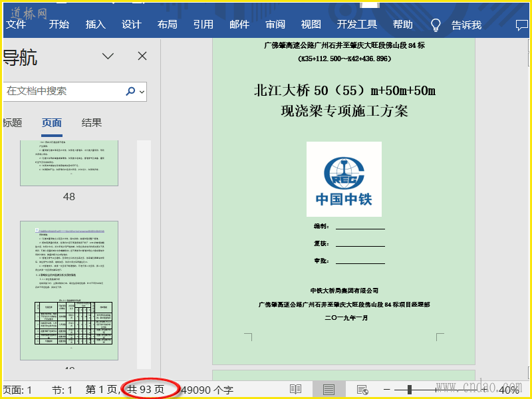Switch to Read Mode view icon
Screen dimensions: 532x399
pos(295,390)
